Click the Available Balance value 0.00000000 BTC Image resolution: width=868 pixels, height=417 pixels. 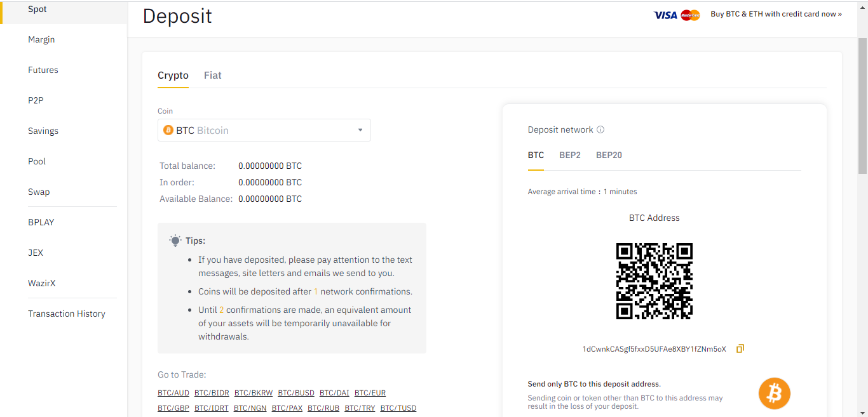(x=270, y=199)
